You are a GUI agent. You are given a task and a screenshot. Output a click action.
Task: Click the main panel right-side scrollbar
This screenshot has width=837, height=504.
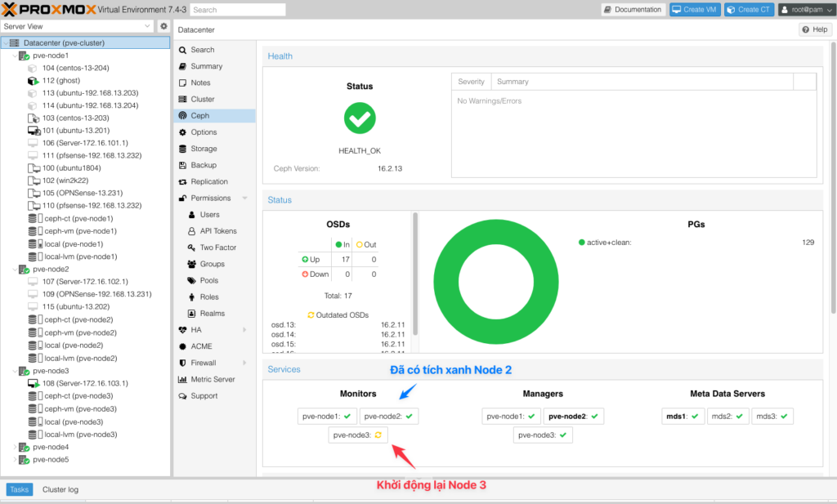(833, 177)
